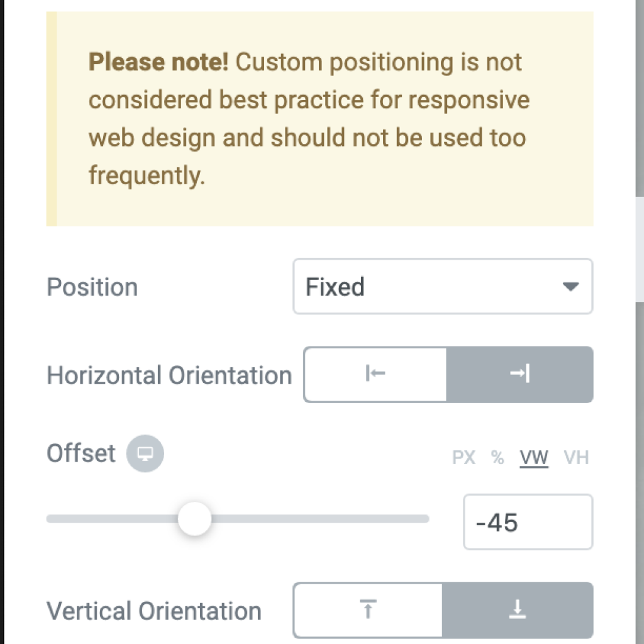The height and width of the screenshot is (644, 644).
Task: Select the VH offset unit
Action: click(x=576, y=457)
